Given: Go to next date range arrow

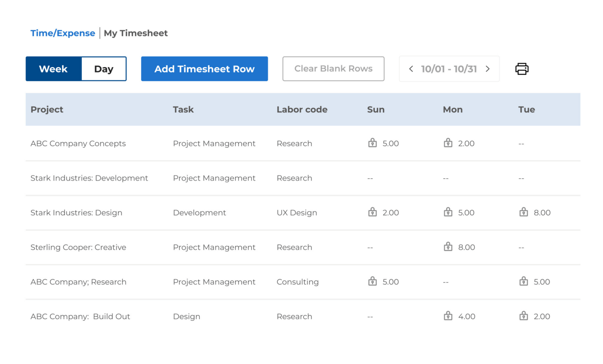Looking at the screenshot, I should [x=488, y=69].
